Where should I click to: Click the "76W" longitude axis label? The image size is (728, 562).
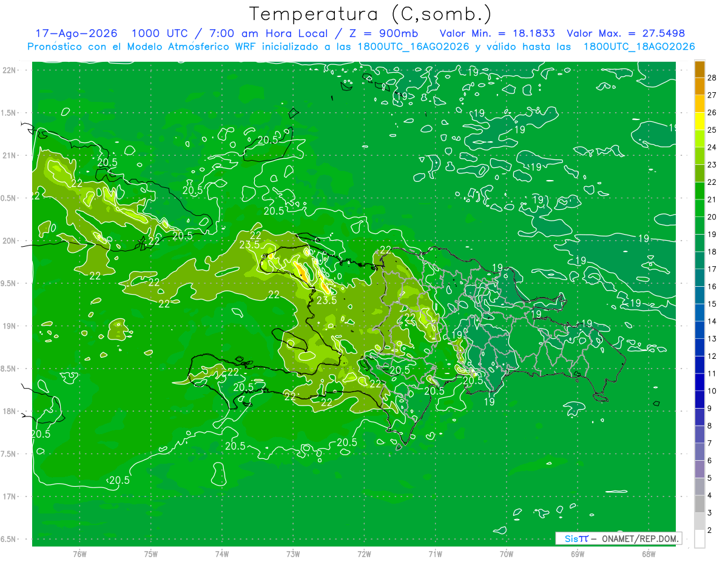click(x=79, y=554)
